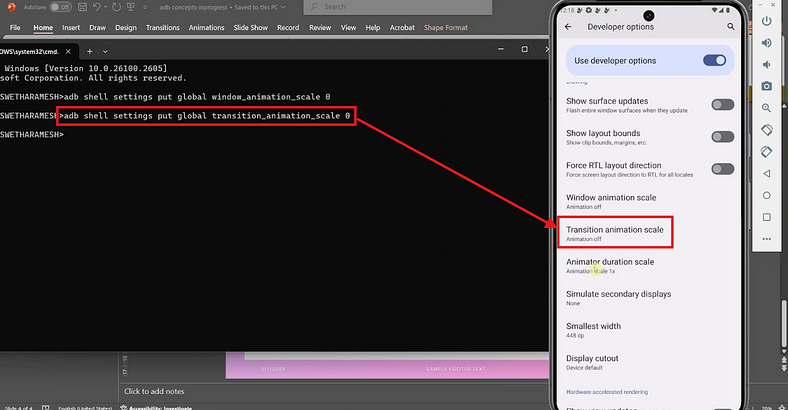Switch to the Design ribbon tab
The image size is (788, 410).
[126, 28]
